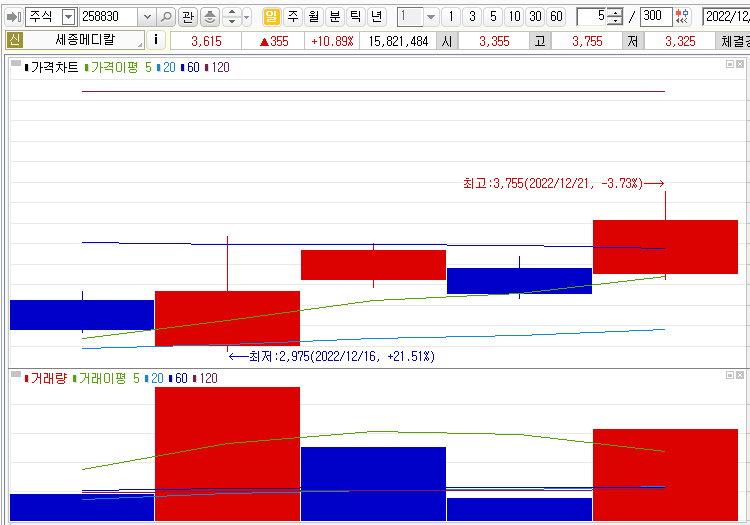Image resolution: width=750 pixels, height=525 pixels.
Task: Close the price chart panel
Action: click(x=739, y=64)
